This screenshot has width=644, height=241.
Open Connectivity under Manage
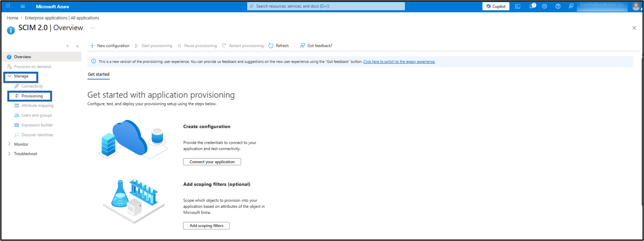32,86
